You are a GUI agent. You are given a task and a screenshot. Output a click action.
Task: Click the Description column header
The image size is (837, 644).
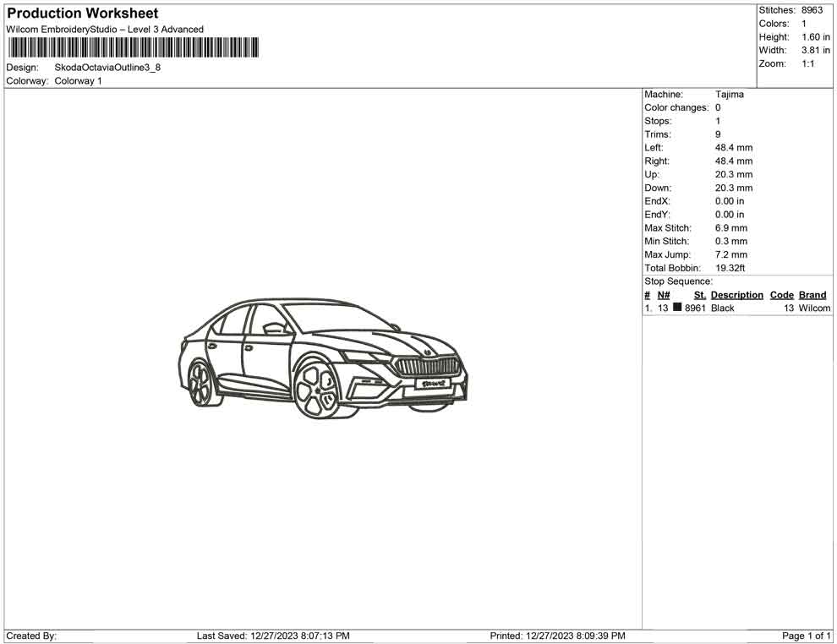737,295
